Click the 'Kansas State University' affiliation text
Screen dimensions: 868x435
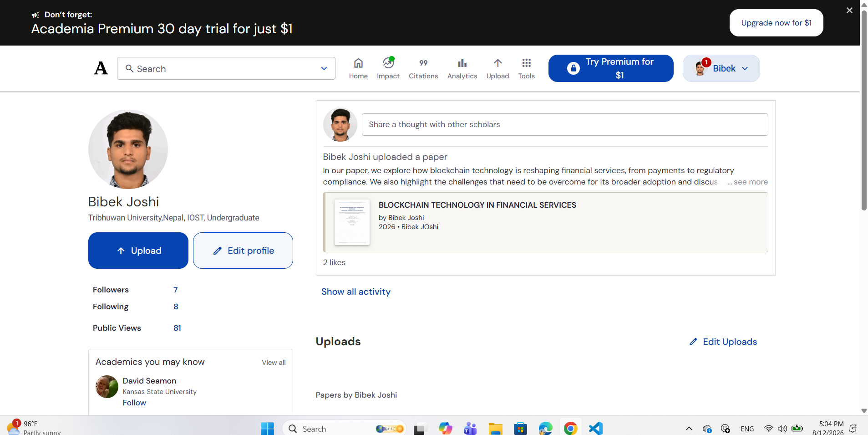pos(159,392)
